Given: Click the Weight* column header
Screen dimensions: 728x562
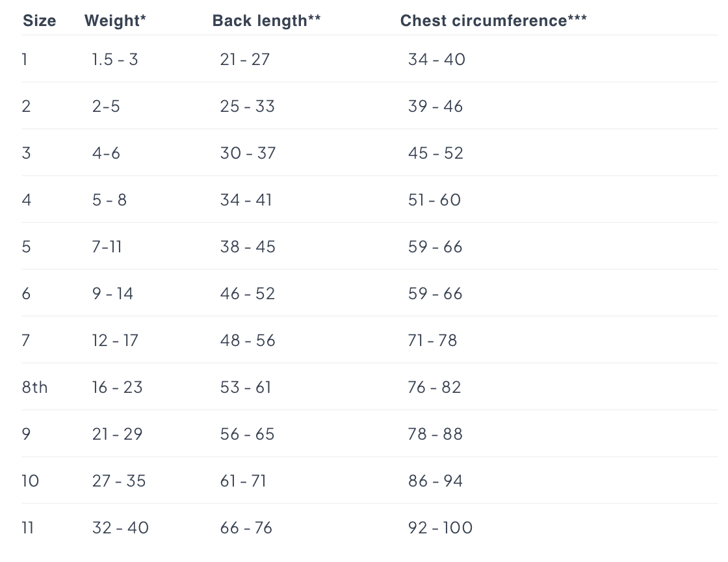Looking at the screenshot, I should (115, 21).
